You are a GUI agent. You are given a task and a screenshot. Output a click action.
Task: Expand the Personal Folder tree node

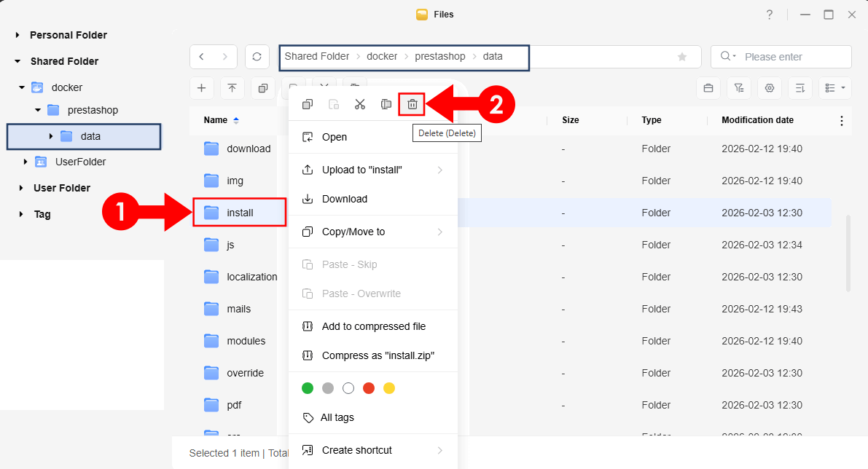[x=17, y=35]
